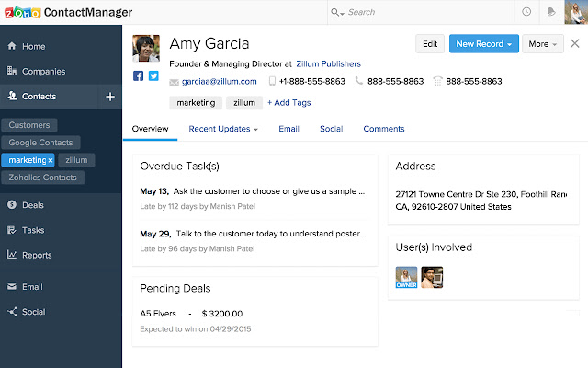Click the OWNER user thumbnail

[406, 277]
